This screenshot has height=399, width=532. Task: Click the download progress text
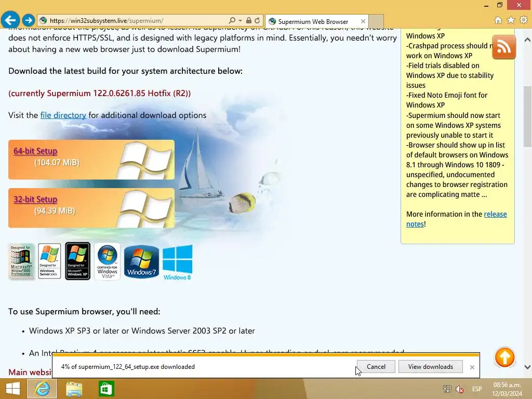coord(128,366)
